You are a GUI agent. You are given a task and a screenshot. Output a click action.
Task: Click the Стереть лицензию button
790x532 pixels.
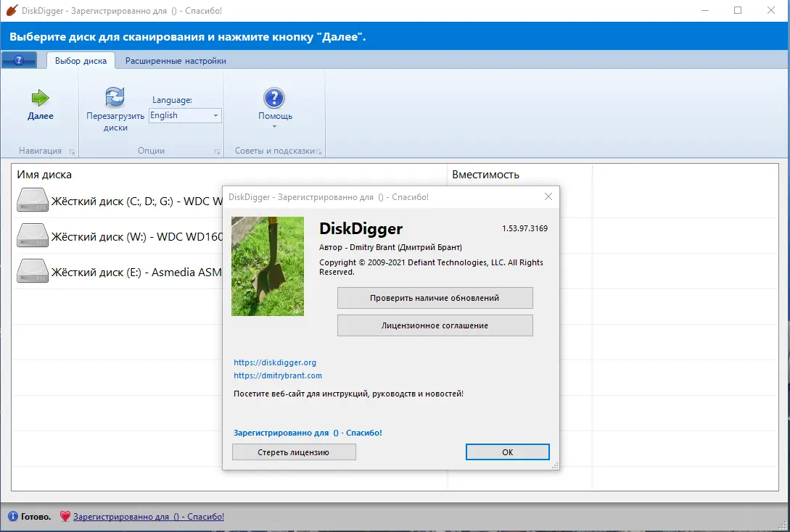pyautogui.click(x=293, y=452)
